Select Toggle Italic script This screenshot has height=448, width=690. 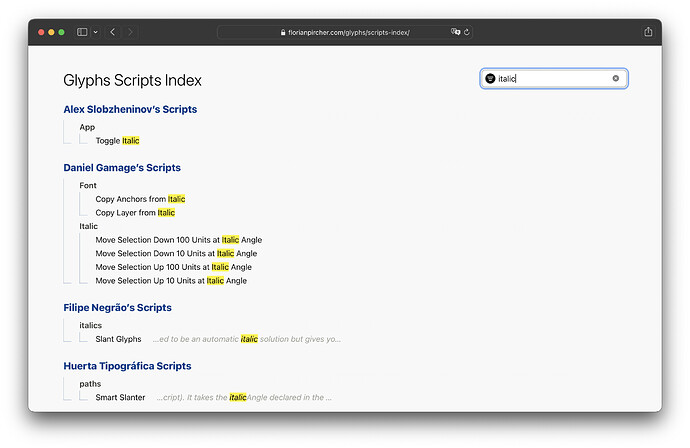coord(117,141)
